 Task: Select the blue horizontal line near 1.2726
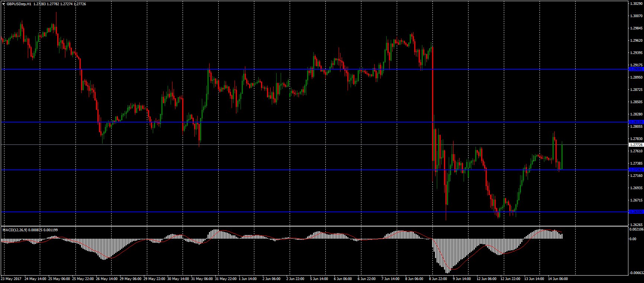point(315,170)
